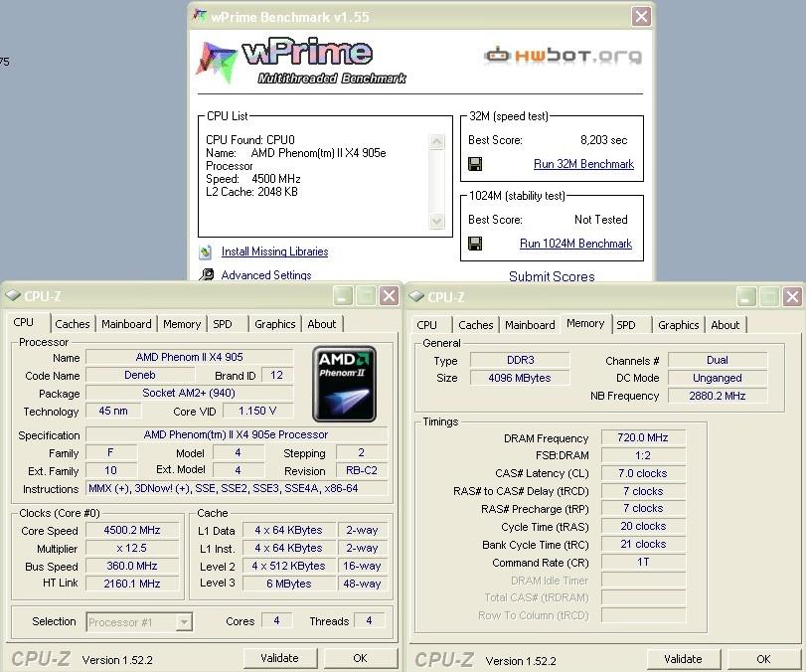Click wPrime title bar app icon
Screen dimensions: 806x672
[200, 16]
